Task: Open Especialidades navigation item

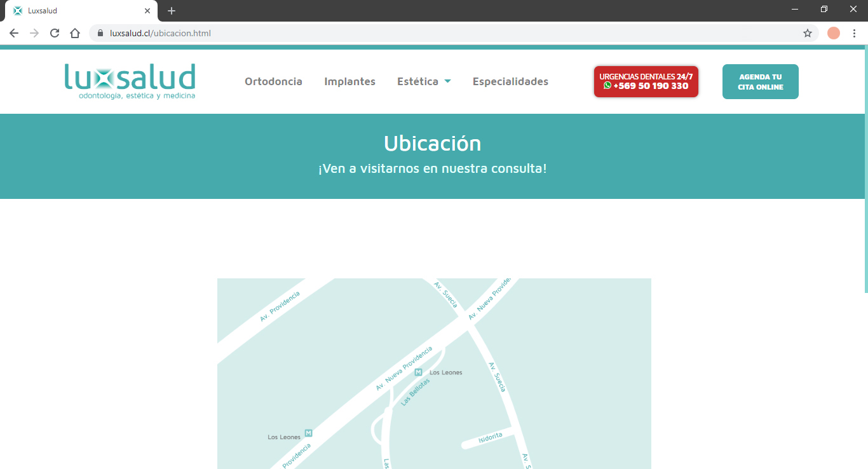Action: (x=510, y=81)
